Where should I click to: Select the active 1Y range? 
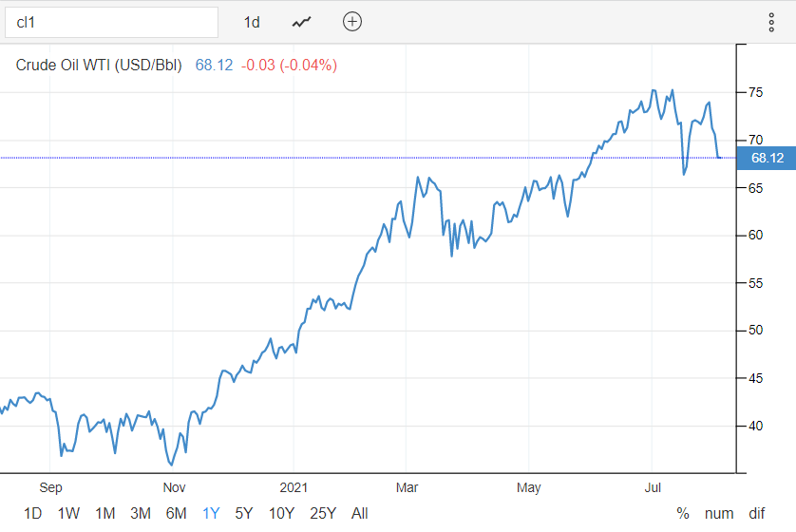[211, 513]
